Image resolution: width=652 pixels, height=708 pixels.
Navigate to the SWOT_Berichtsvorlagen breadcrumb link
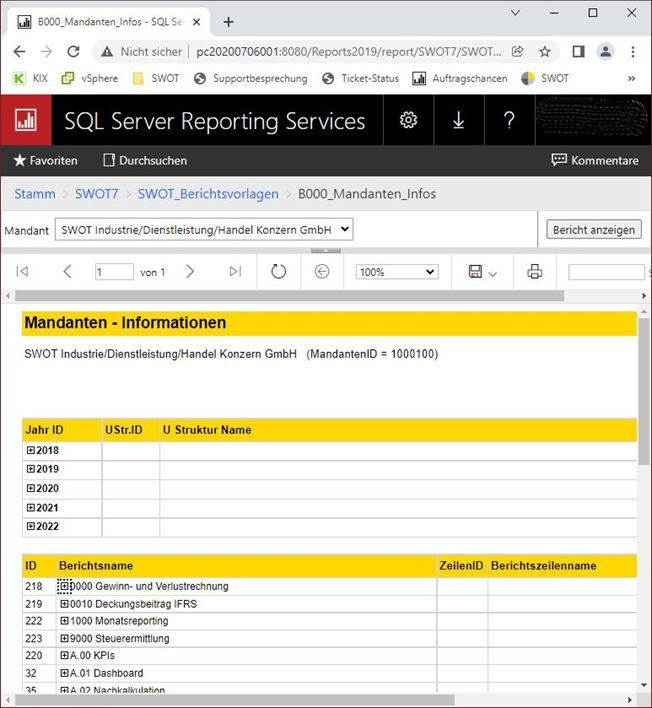click(x=208, y=194)
